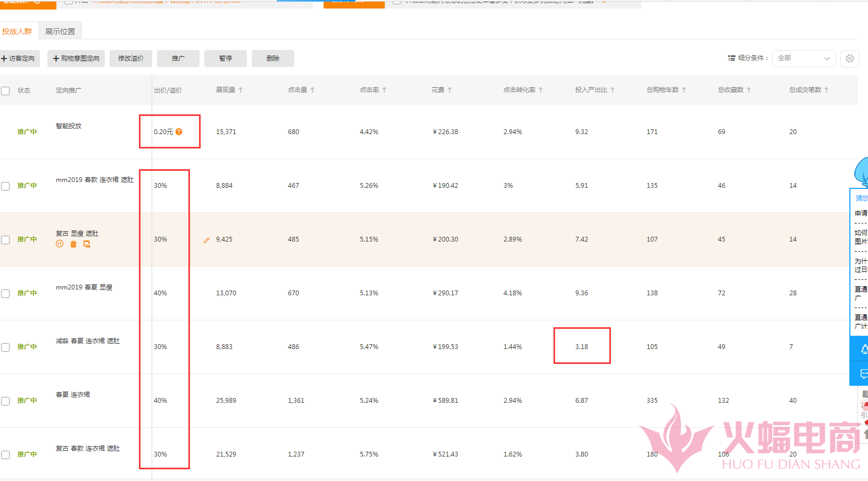
Task: Click pencil icon to edit 30% premium
Action: (206, 240)
